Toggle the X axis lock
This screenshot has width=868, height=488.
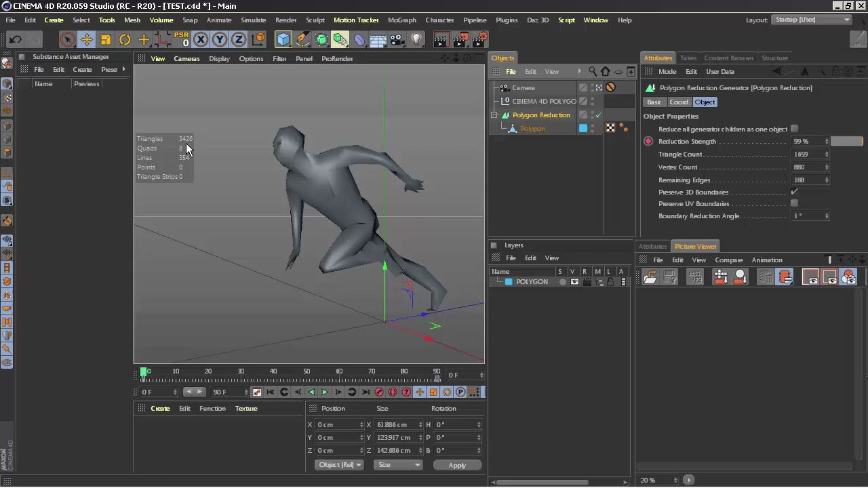coord(201,40)
